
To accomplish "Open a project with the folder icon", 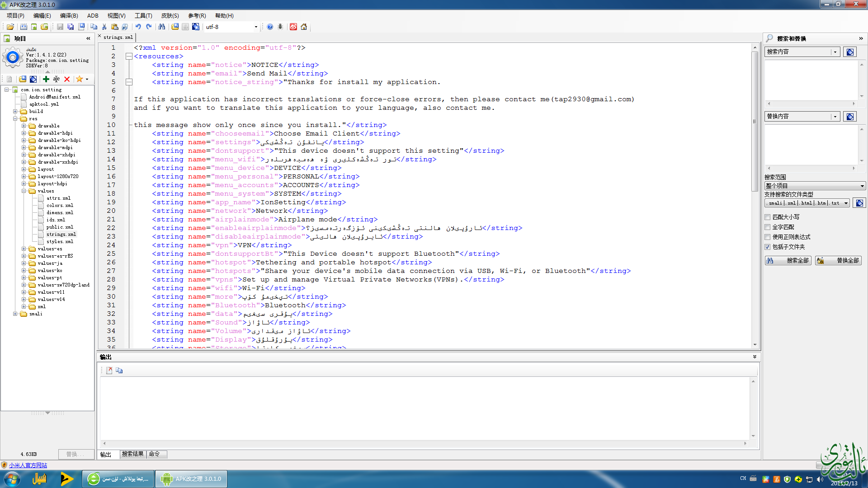I will click(x=10, y=27).
